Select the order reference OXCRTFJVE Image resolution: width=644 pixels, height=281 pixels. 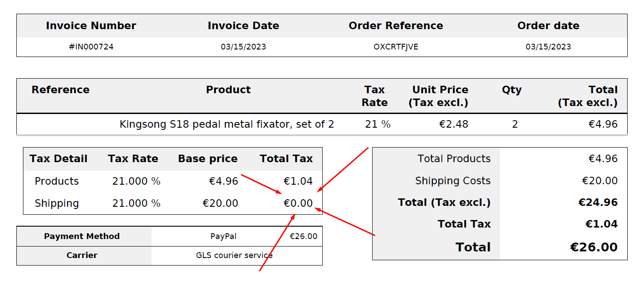[396, 47]
